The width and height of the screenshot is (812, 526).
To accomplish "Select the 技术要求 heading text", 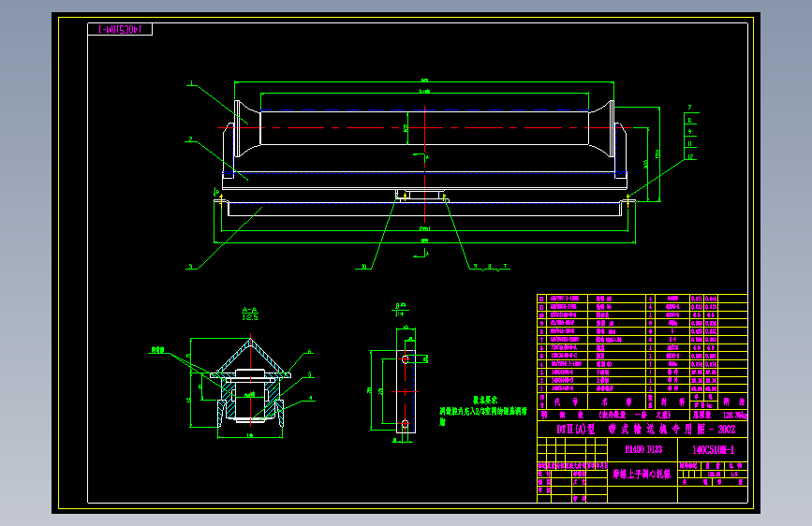I will 485,401.
